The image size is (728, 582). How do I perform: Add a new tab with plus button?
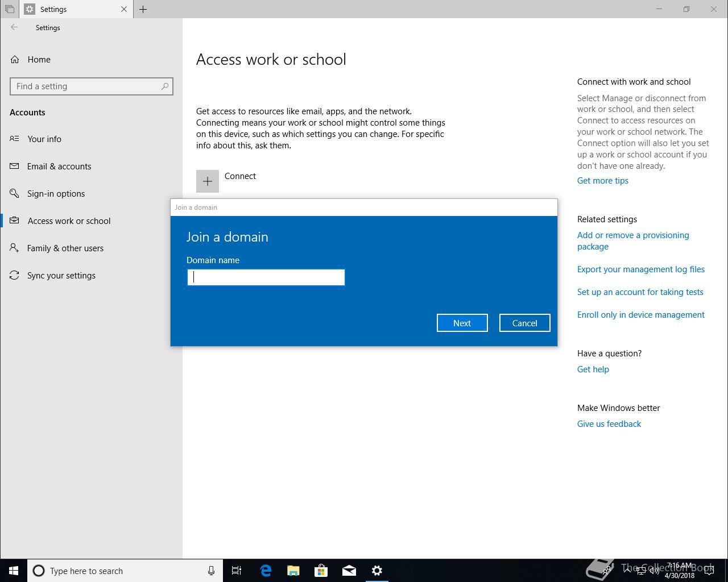click(143, 9)
